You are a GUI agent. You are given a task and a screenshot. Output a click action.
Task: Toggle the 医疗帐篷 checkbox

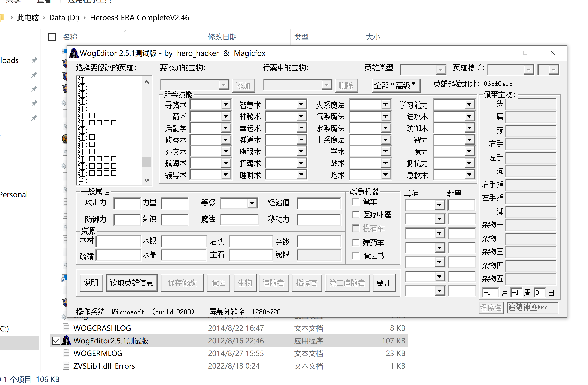click(356, 214)
